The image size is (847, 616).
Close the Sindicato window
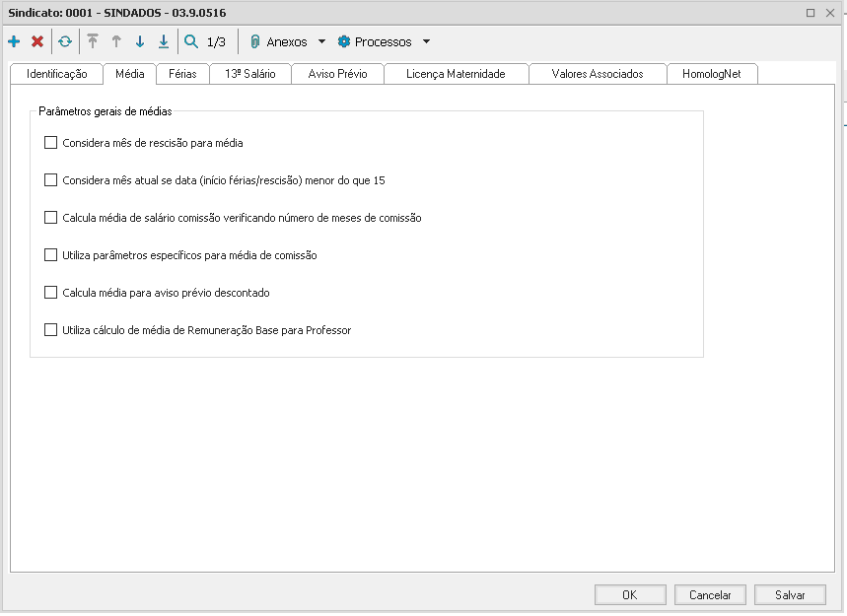point(830,13)
